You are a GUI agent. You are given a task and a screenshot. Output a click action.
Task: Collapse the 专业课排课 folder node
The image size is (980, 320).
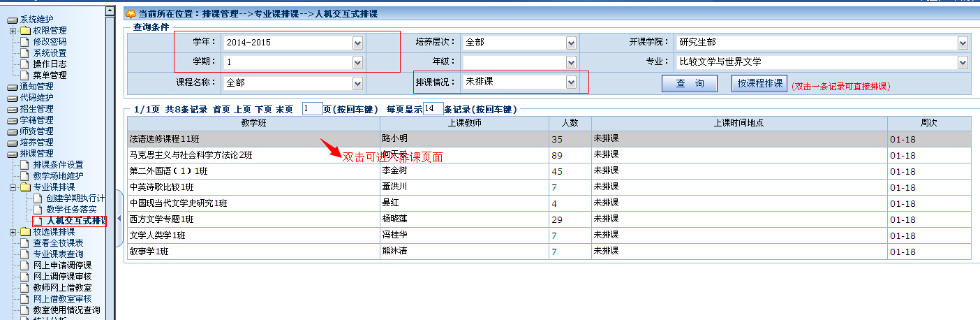(13, 187)
